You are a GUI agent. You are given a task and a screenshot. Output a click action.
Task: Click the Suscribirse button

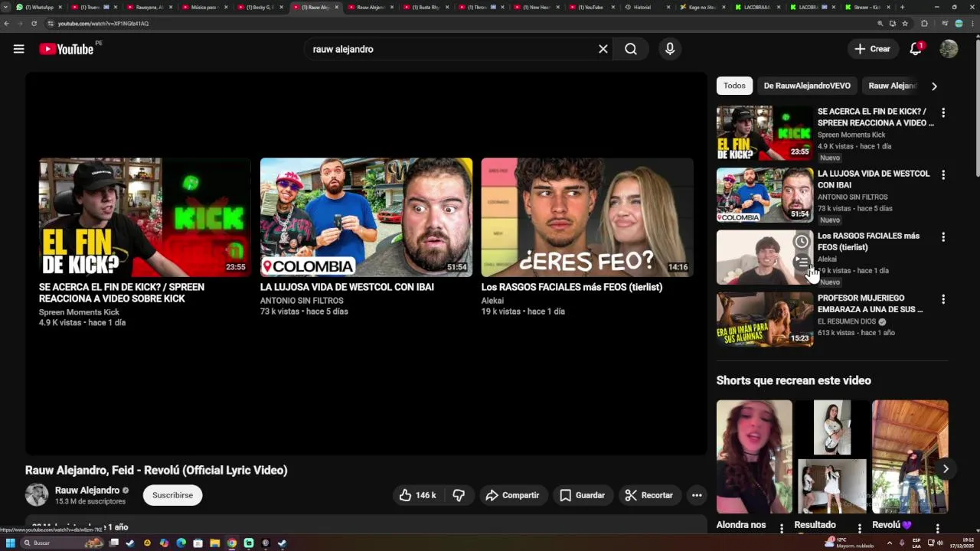coord(172,495)
